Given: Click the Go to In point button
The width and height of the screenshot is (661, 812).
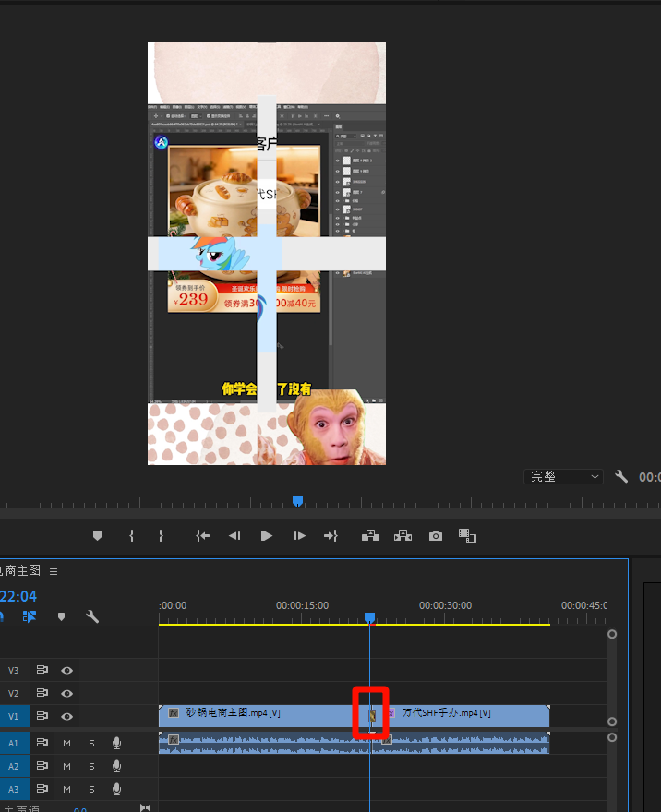Looking at the screenshot, I should coord(202,536).
